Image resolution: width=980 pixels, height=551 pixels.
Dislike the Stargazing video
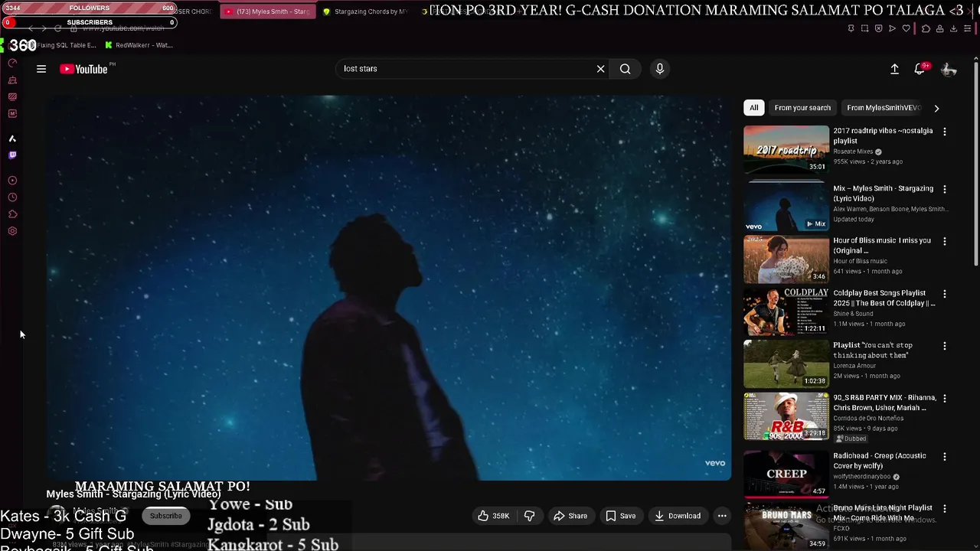529,516
